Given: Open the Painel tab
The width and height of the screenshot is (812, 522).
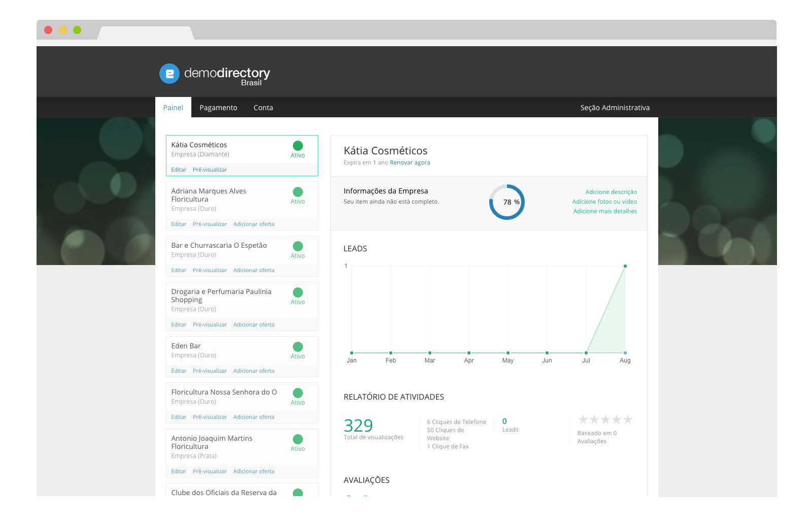Looking at the screenshot, I should coord(173,108).
